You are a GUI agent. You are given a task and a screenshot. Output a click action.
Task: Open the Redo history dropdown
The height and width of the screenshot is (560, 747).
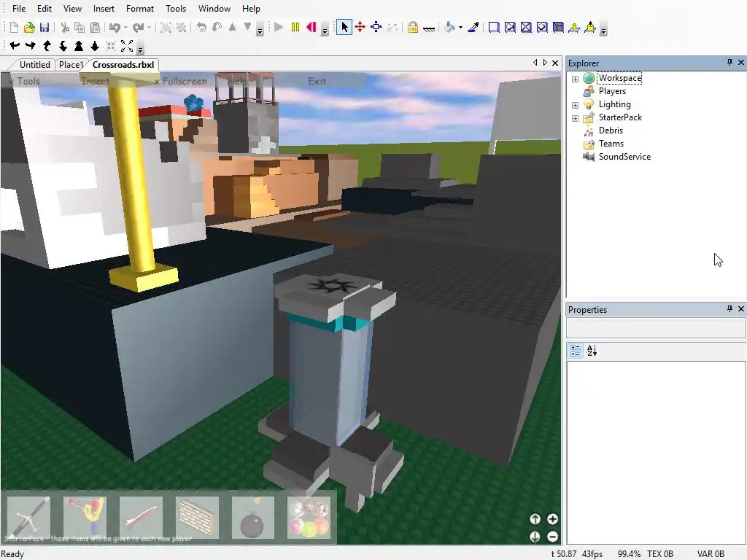[149, 28]
